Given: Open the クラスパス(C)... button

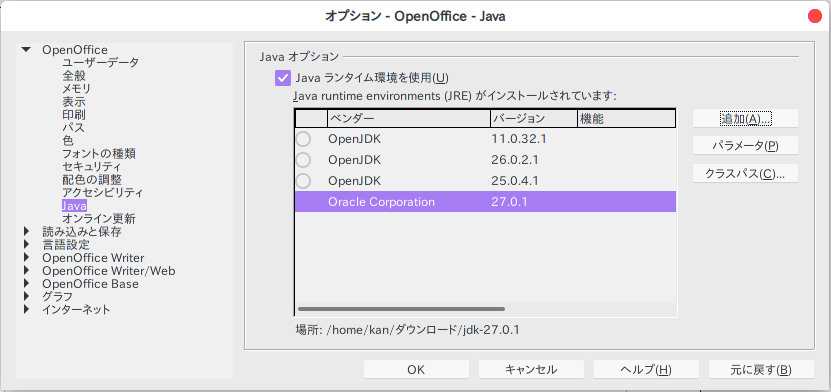Looking at the screenshot, I should coord(745,173).
